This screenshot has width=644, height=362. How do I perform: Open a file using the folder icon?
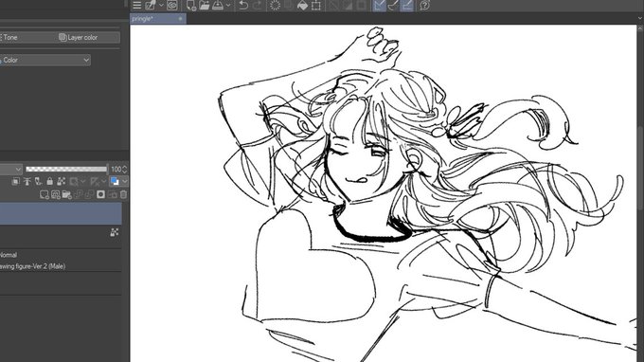(205, 5)
